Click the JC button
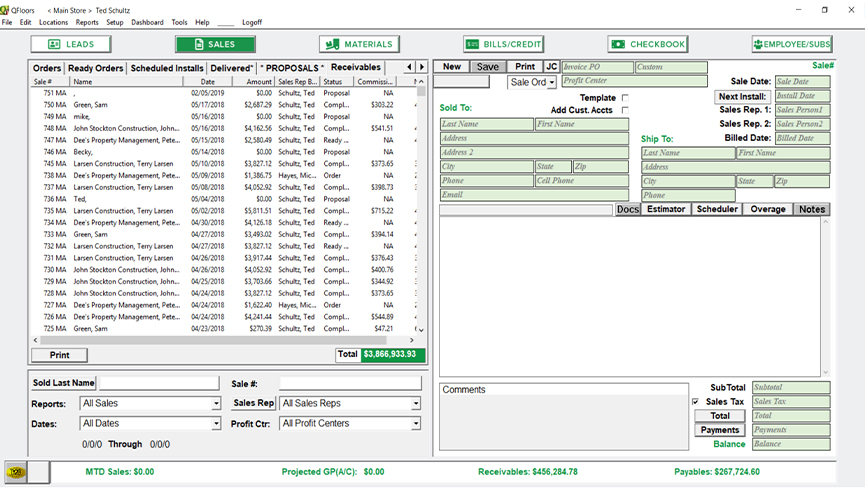 (552, 67)
